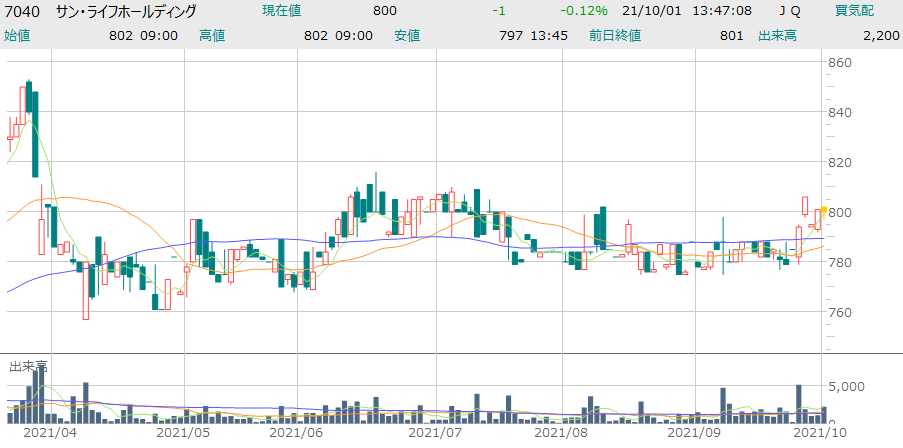Click the yellow current price marker dot
This screenshot has height=448, width=903.
coord(823,210)
